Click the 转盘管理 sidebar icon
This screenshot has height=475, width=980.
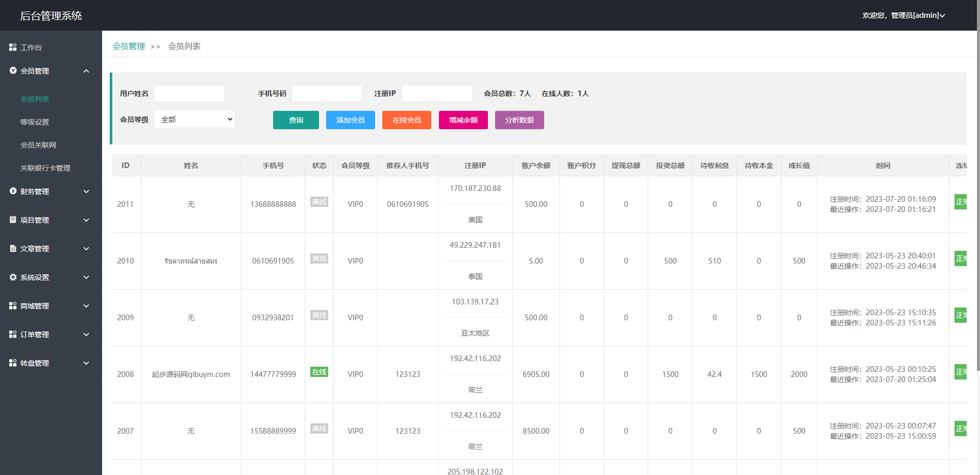pos(13,363)
